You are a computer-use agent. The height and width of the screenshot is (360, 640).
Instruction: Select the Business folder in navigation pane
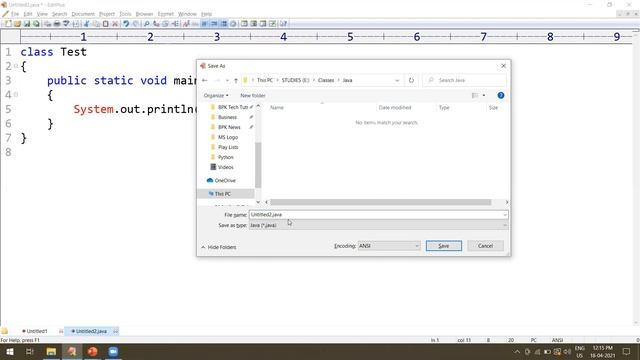coord(227,117)
